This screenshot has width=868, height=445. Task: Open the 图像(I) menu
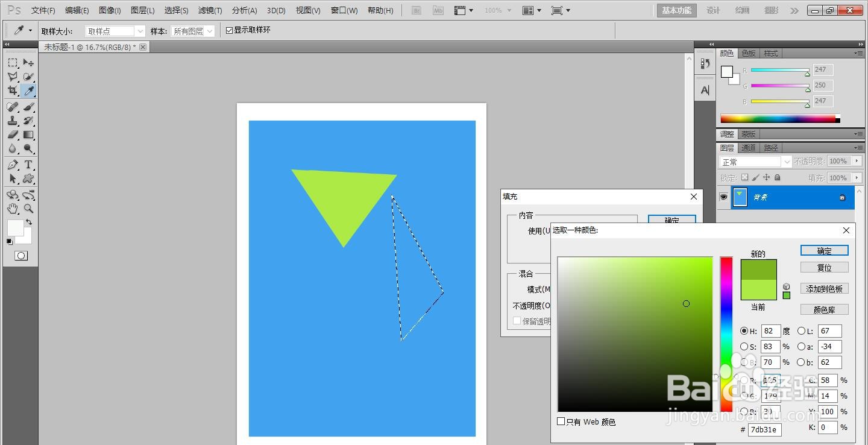coord(110,11)
